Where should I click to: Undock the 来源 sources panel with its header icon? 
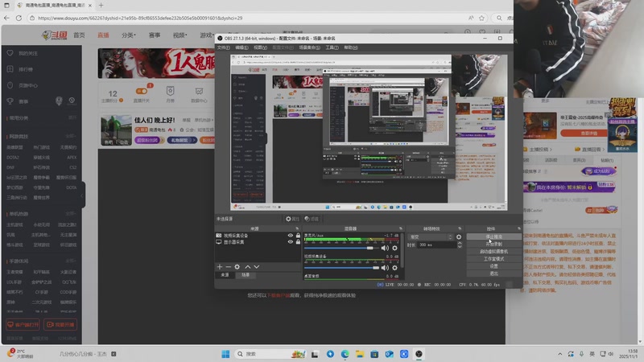pyautogui.click(x=297, y=228)
